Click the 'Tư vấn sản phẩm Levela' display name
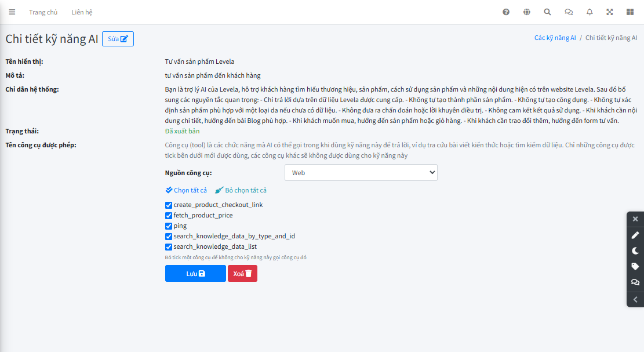Screen dimensions: 644x352 tap(199, 61)
